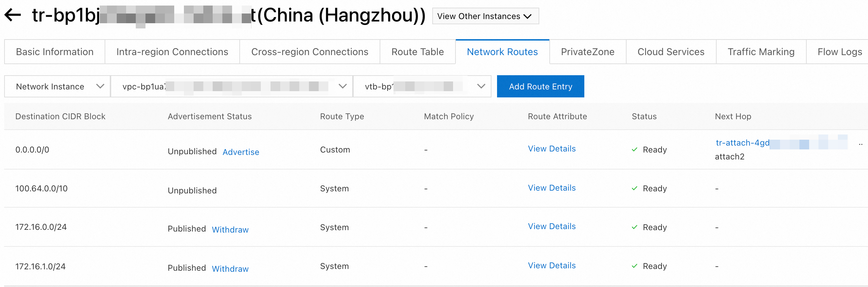868x287 pixels.
Task: Open the Traffic Marking tab
Action: coord(761,52)
